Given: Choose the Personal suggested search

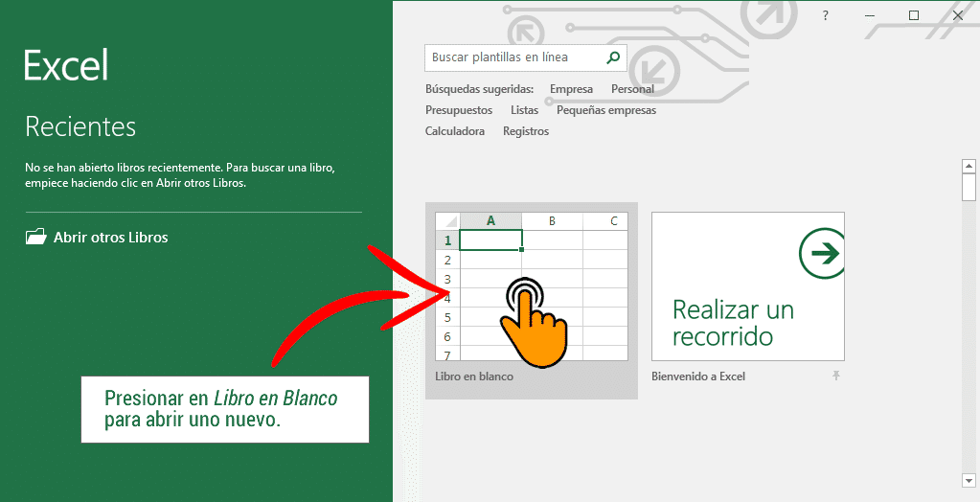Looking at the screenshot, I should coord(632,89).
